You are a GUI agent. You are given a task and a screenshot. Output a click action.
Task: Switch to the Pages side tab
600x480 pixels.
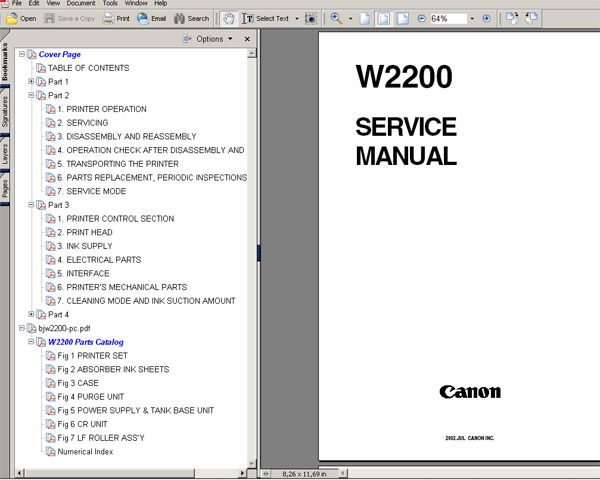(x=5, y=189)
